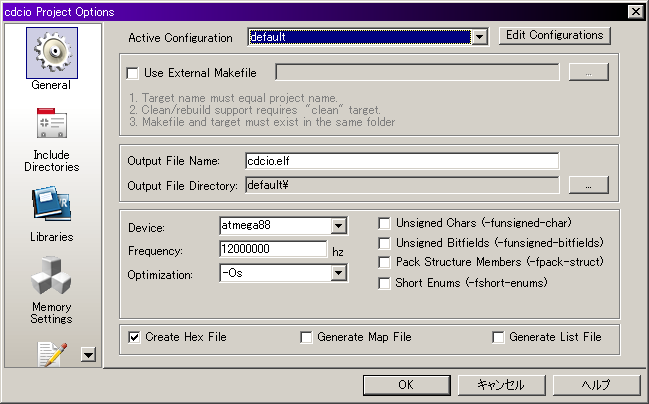Image resolution: width=649 pixels, height=404 pixels.
Task: Close the Project Options dialog
Action: coord(635,12)
